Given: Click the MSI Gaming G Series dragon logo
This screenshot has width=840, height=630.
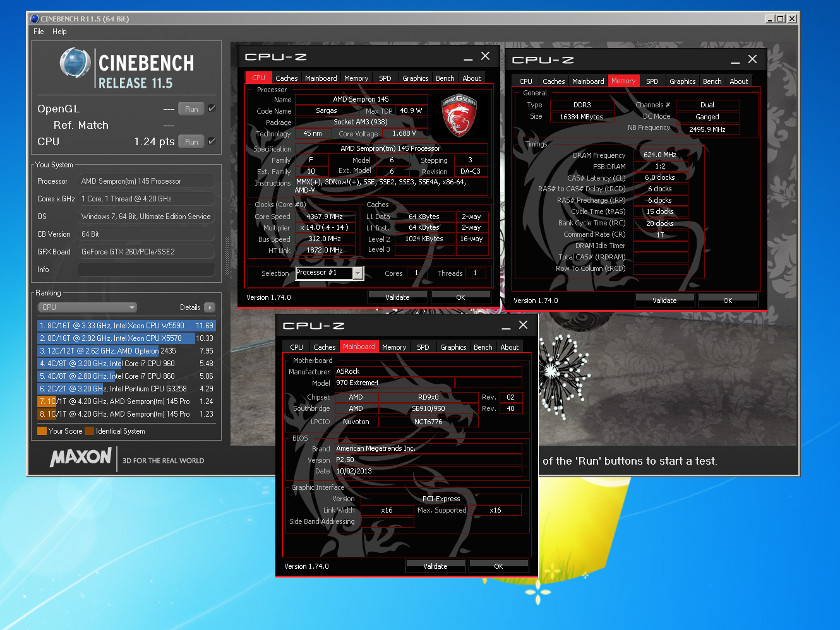Looking at the screenshot, I should tap(459, 116).
